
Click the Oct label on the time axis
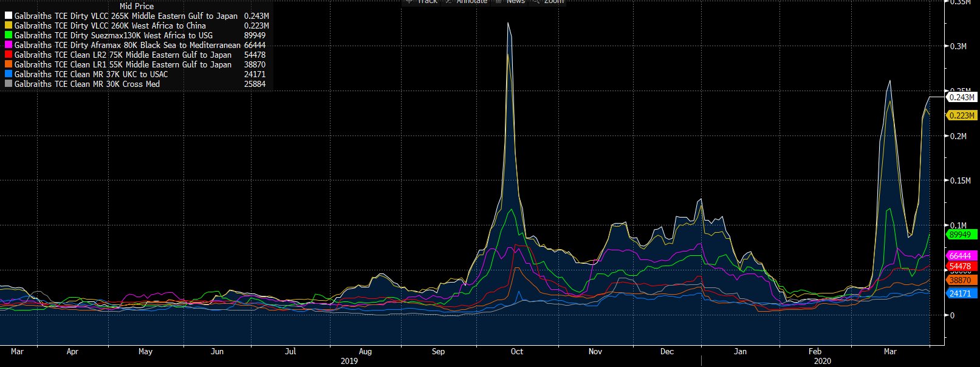pyautogui.click(x=517, y=352)
